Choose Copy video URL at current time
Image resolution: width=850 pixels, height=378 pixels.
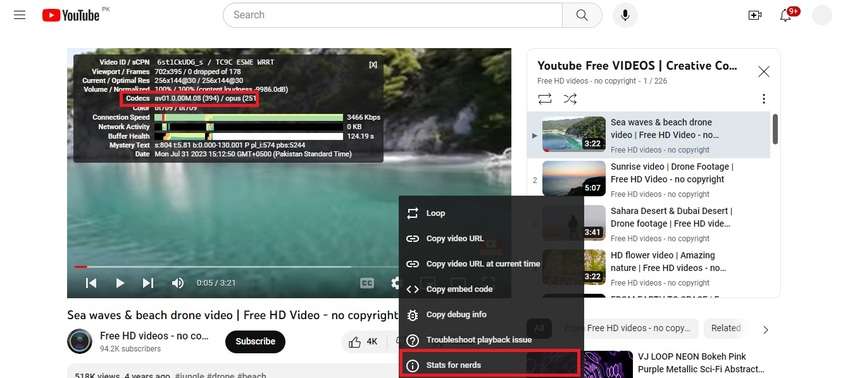[x=491, y=264]
